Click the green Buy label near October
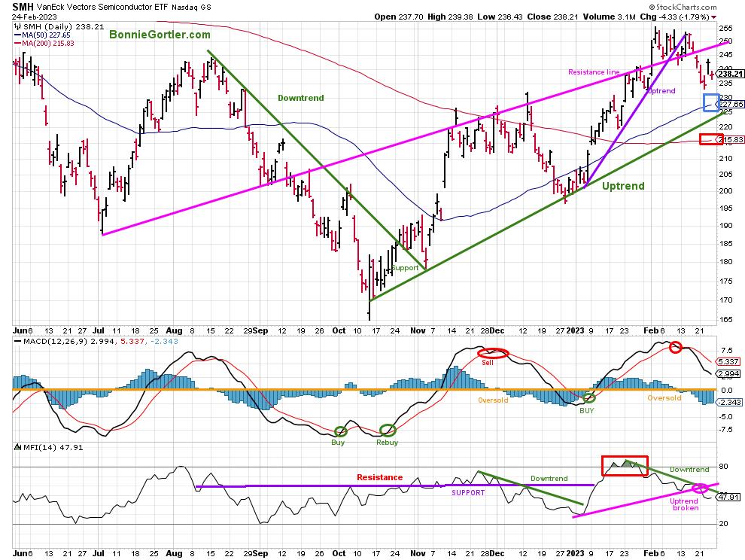Viewport: 745px width, 560px height. [x=338, y=442]
